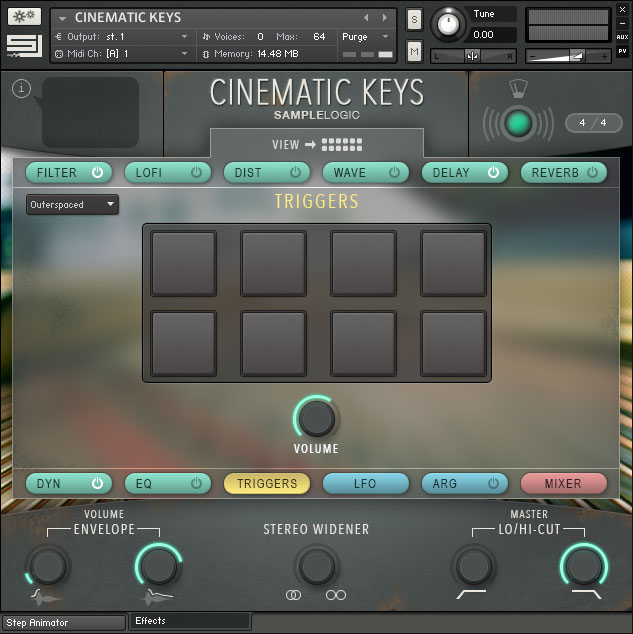Screen dimensions: 633x634
Task: Solo the instrument with S button
Action: click(x=414, y=20)
